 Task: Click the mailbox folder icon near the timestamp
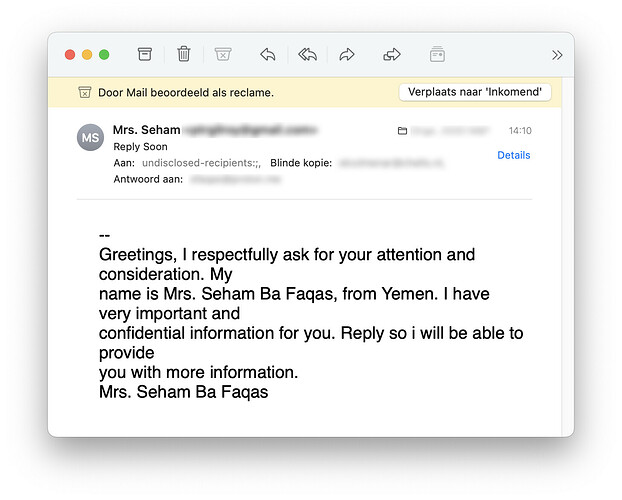(402, 131)
